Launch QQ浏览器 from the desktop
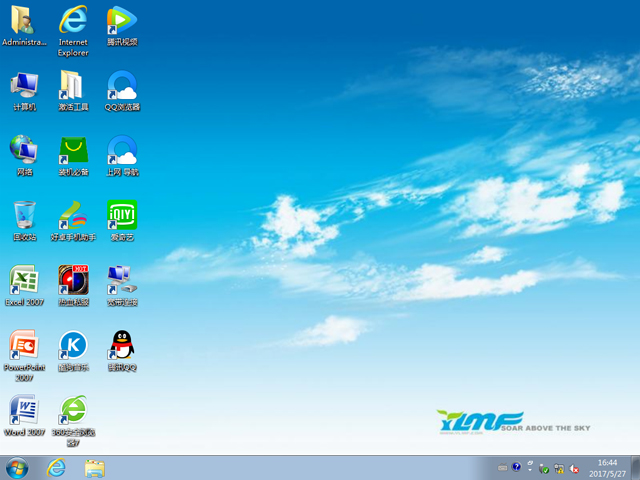Screen dimensions: 640x480 (x=121, y=85)
